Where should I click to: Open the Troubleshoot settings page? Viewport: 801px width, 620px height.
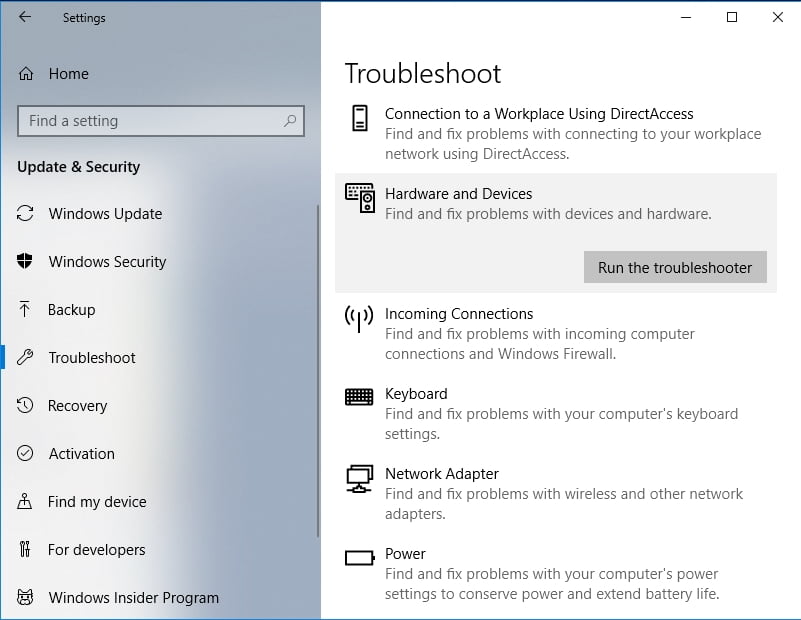pos(92,358)
